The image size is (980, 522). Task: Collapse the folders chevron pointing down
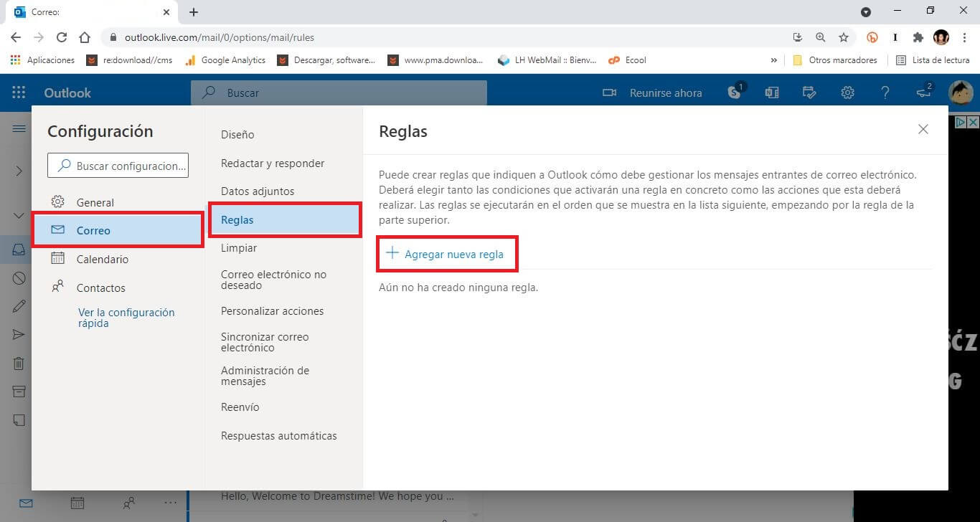[x=19, y=215]
